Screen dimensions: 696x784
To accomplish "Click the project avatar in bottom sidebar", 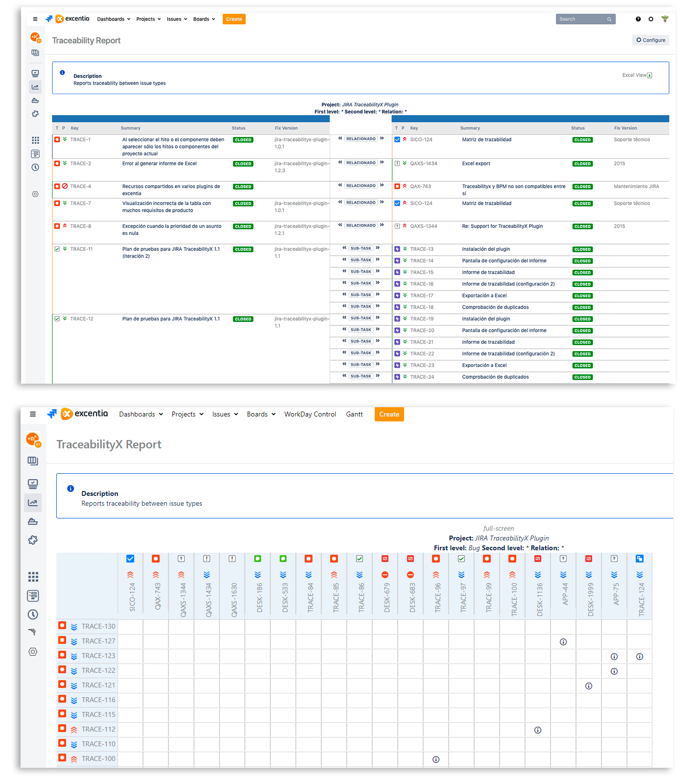I will pos(33,440).
